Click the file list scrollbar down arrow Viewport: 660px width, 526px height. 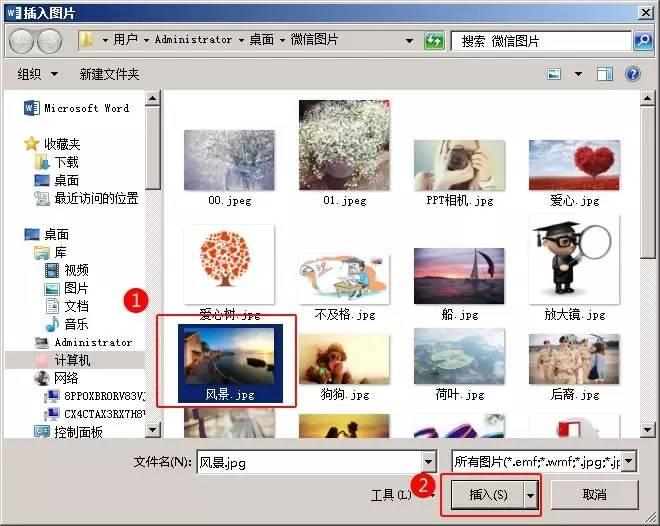pyautogui.click(x=647, y=430)
